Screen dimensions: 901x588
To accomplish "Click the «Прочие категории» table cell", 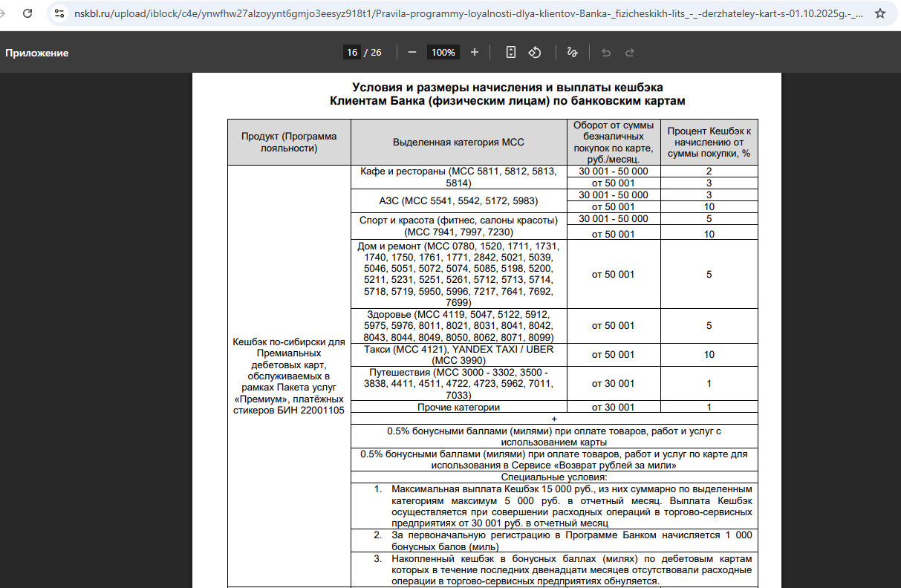I will pos(458,407).
